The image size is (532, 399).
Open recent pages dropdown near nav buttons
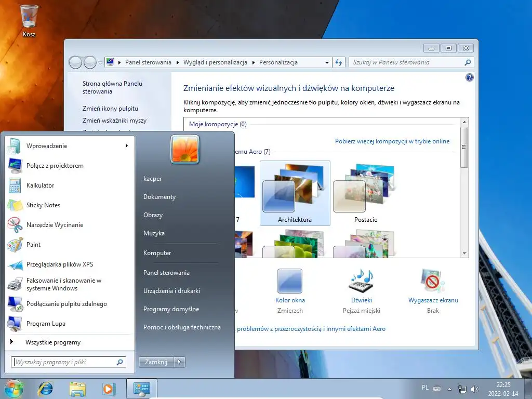pyautogui.click(x=100, y=62)
